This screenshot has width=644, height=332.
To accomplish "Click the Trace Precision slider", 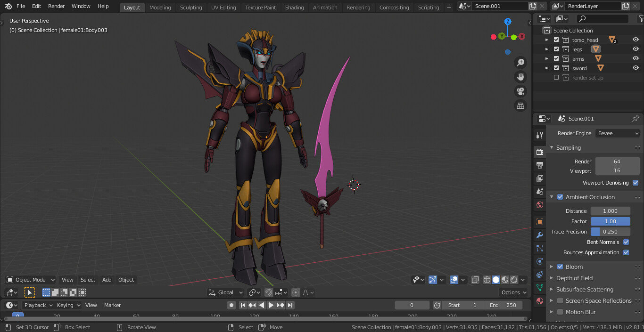I will 610,232.
